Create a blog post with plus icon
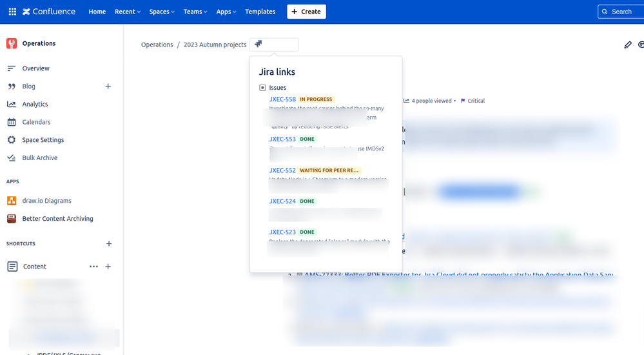 (108, 86)
